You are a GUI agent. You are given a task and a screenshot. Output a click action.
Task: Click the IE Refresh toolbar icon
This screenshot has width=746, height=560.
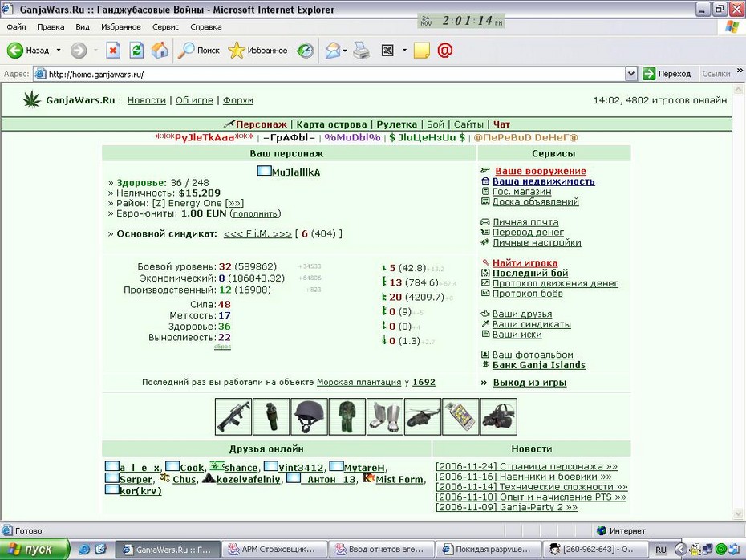click(136, 50)
